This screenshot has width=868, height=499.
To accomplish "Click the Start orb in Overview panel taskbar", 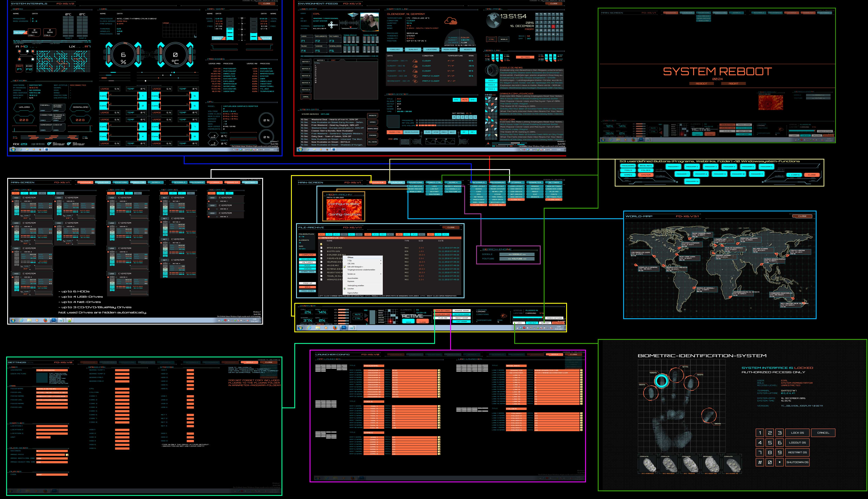I will (300, 328).
